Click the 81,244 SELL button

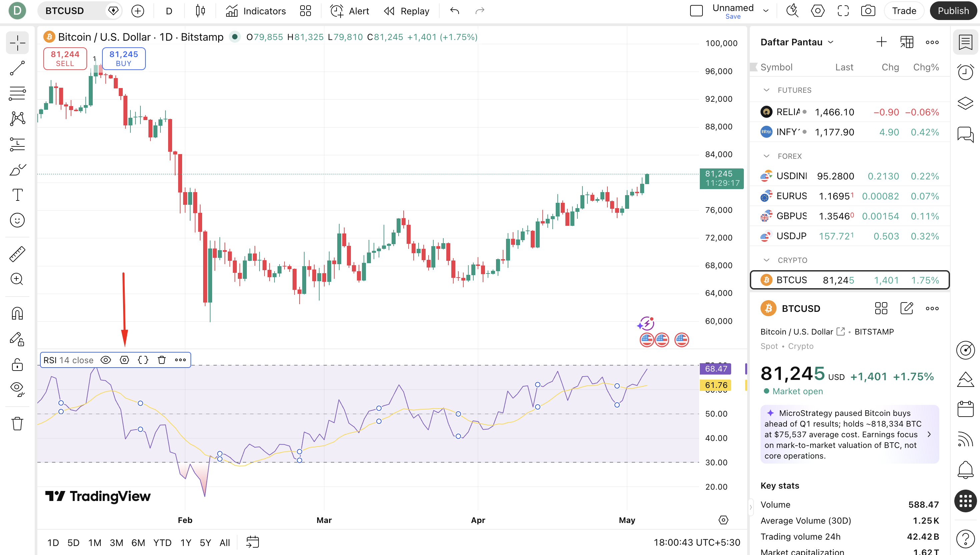tap(65, 59)
